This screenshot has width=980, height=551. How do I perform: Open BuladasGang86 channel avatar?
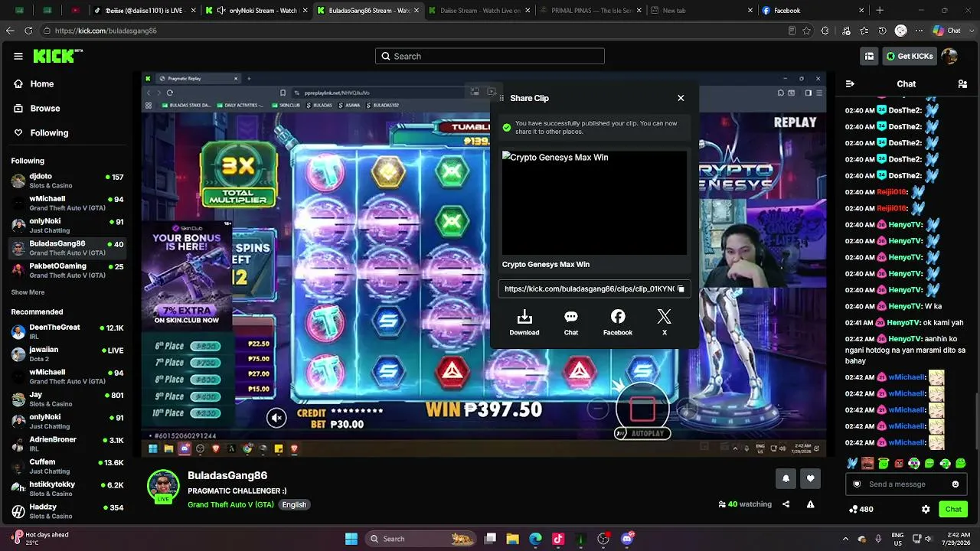163,486
